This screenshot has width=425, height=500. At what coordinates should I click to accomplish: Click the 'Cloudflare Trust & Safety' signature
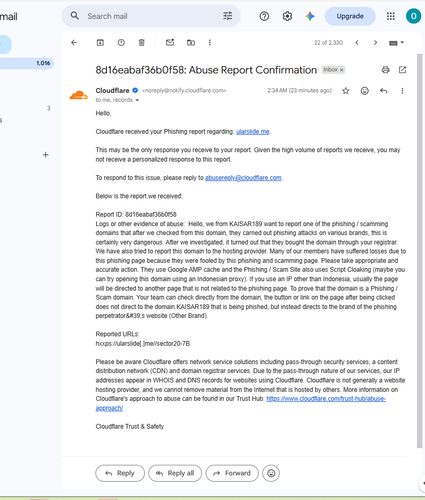click(x=130, y=426)
